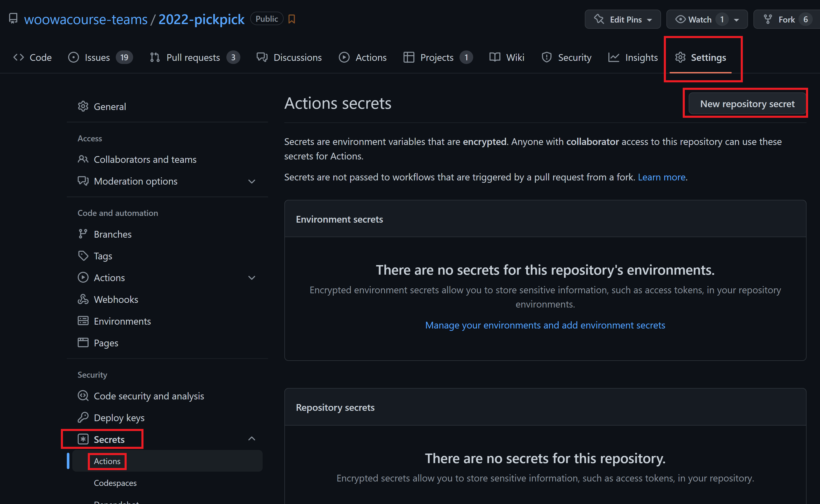
Task: Click Manage your environments and add environment secrets
Action: coord(545,325)
